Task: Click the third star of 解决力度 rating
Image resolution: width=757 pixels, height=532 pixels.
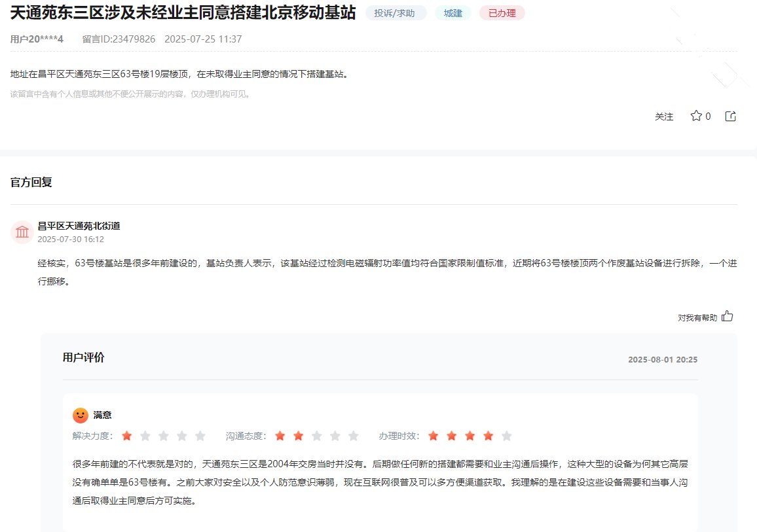Action: pyautogui.click(x=164, y=436)
